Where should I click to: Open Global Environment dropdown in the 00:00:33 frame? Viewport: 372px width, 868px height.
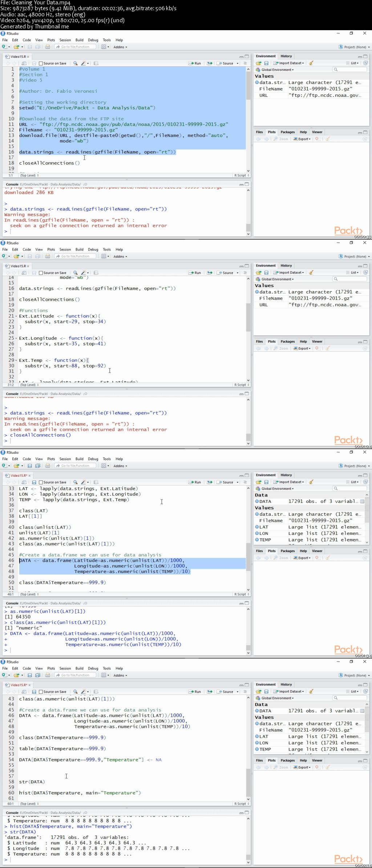pyautogui.click(x=275, y=70)
